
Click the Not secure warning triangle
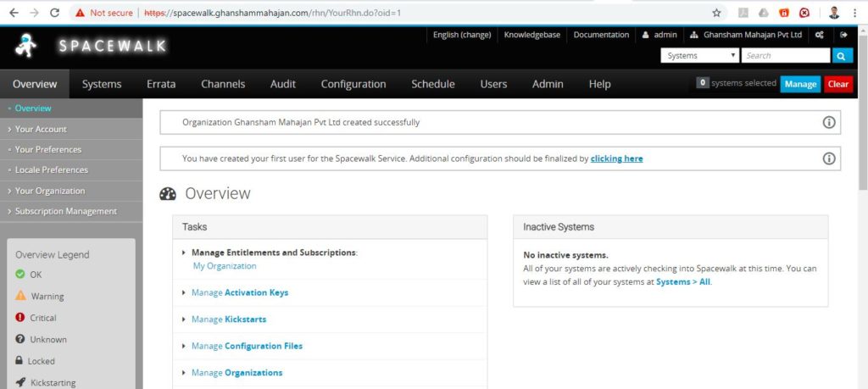(x=81, y=13)
